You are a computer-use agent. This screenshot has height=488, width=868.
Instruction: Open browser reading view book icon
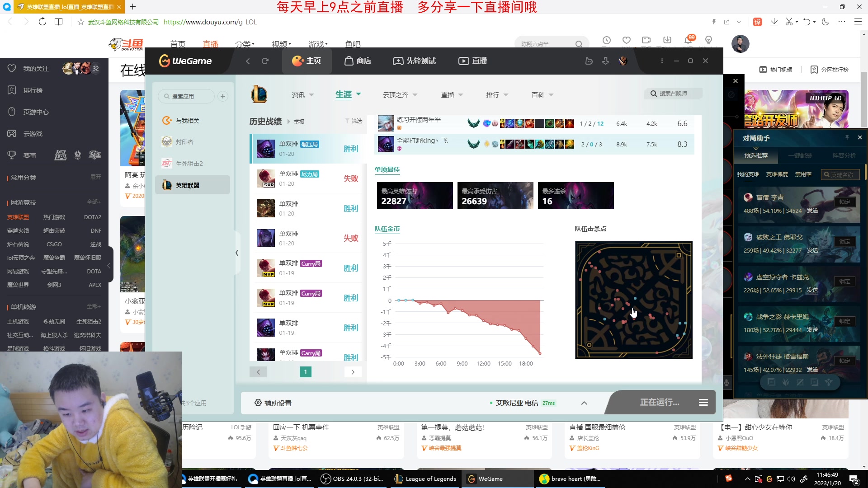[59, 22]
